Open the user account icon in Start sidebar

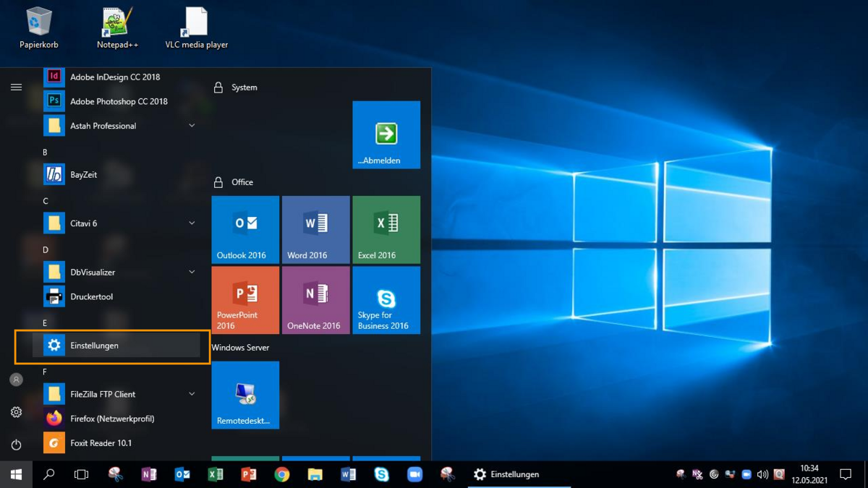click(16, 380)
